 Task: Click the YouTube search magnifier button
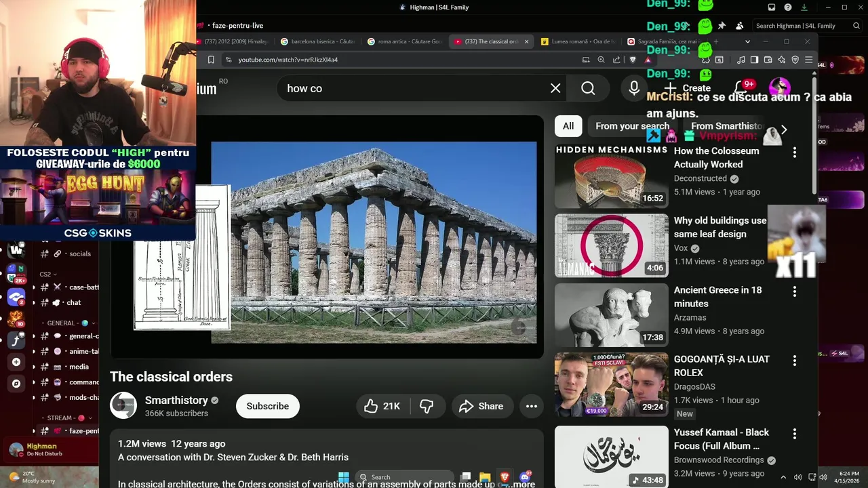pos(588,88)
